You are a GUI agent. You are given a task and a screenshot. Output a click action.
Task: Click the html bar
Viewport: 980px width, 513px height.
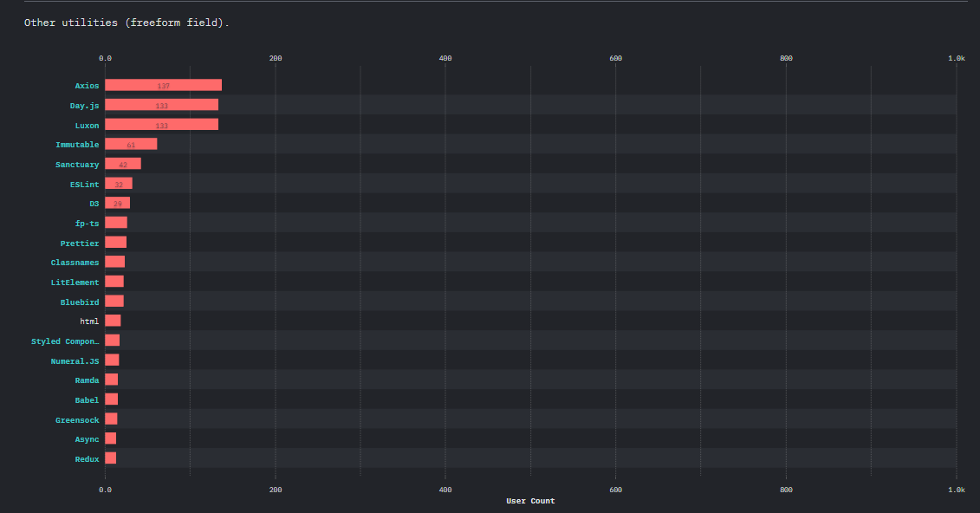[x=114, y=321]
